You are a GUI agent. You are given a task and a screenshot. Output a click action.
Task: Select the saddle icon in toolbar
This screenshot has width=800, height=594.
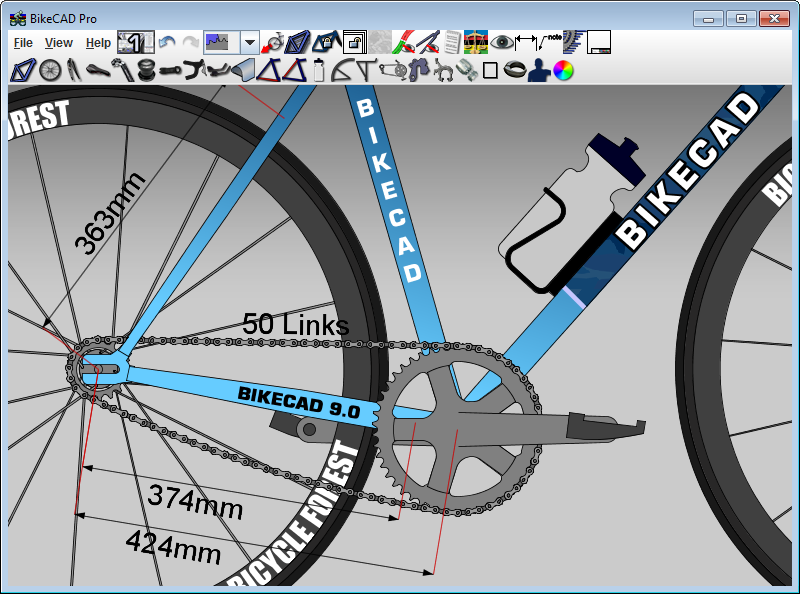coord(97,70)
